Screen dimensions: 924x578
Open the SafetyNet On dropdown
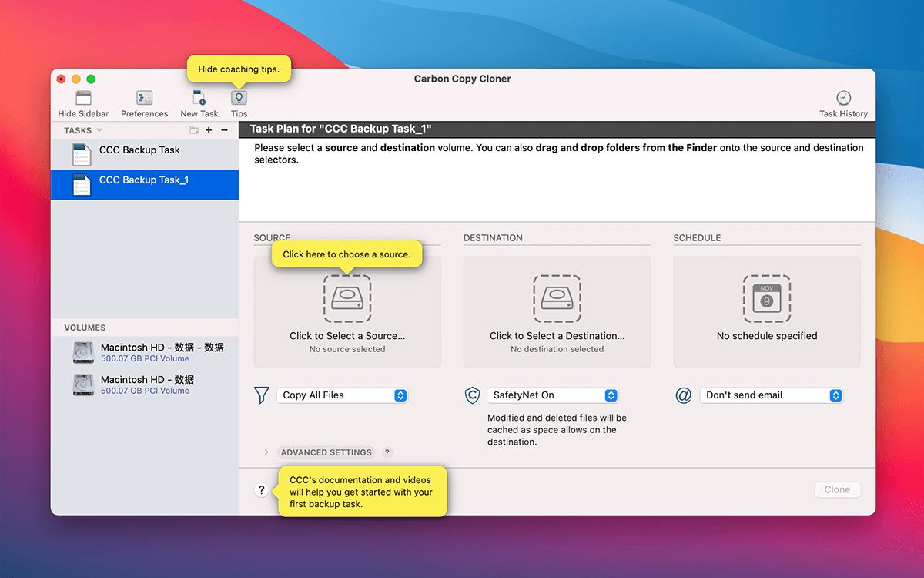point(552,395)
